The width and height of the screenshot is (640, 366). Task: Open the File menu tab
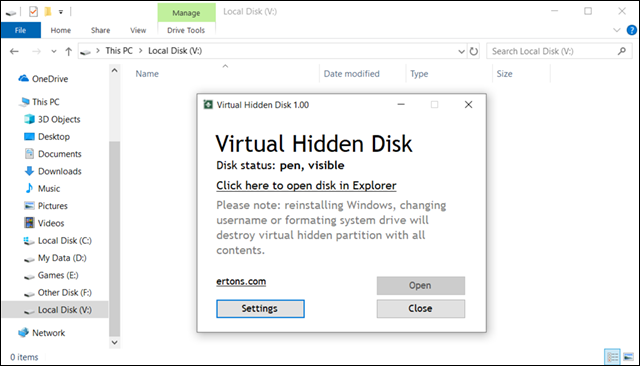pos(20,30)
